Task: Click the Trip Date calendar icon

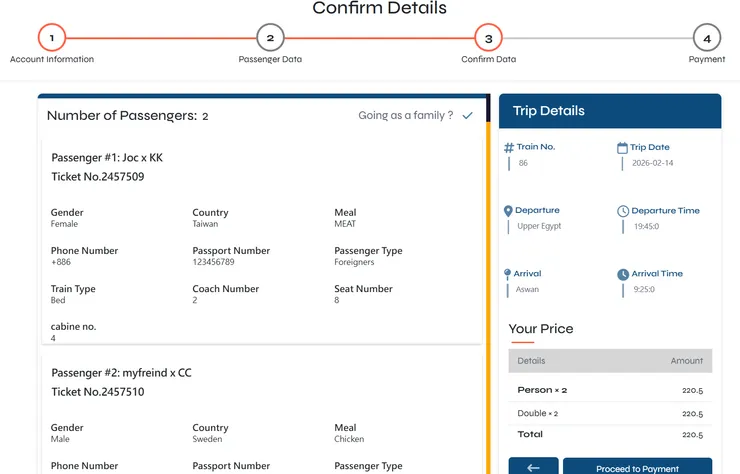Action: 622,148
